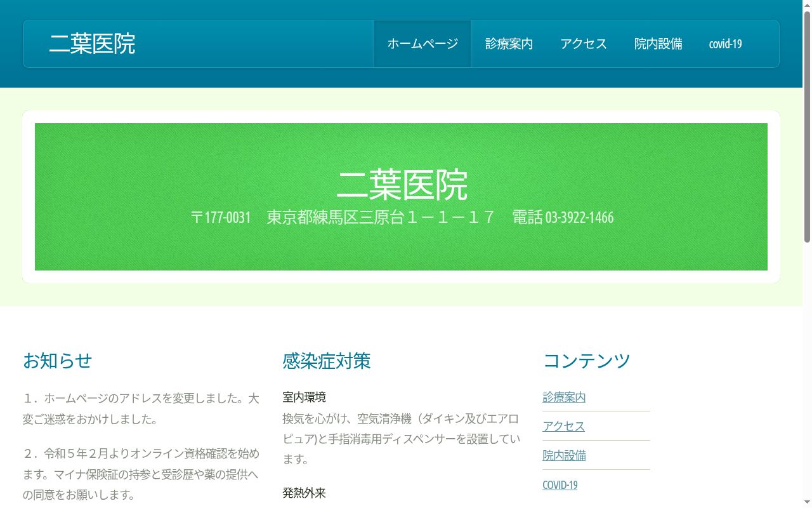Visit the 院内設備 link in コンテンツ list
812x508 pixels.
pyautogui.click(x=564, y=456)
